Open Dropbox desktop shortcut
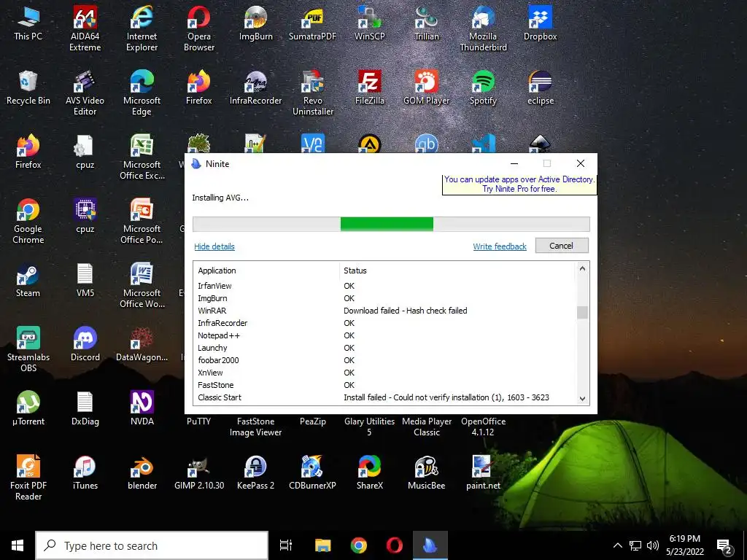Image resolution: width=747 pixels, height=560 pixels. pyautogui.click(x=541, y=23)
